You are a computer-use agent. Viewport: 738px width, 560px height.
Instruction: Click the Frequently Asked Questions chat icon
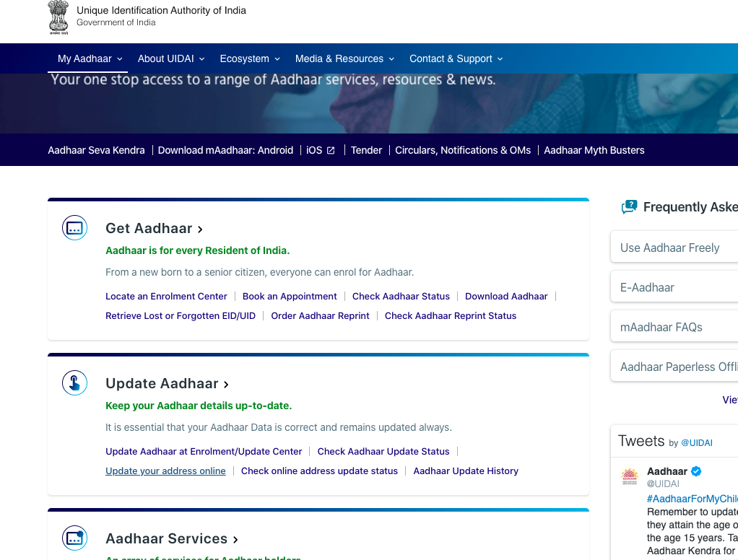pos(629,207)
